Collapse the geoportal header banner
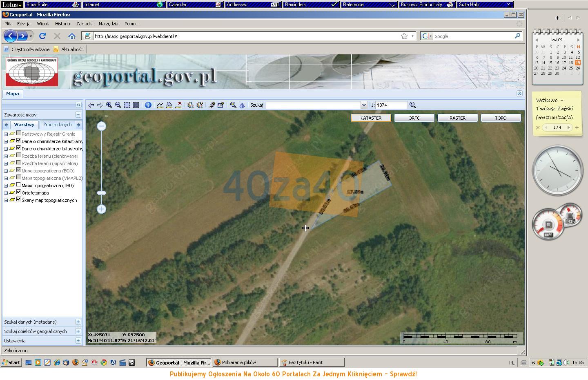Image resolution: width=588 pixels, height=380 pixels. [519, 93]
